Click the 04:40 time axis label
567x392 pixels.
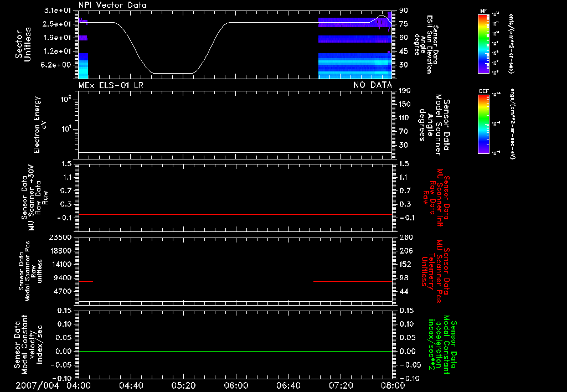[x=131, y=385]
